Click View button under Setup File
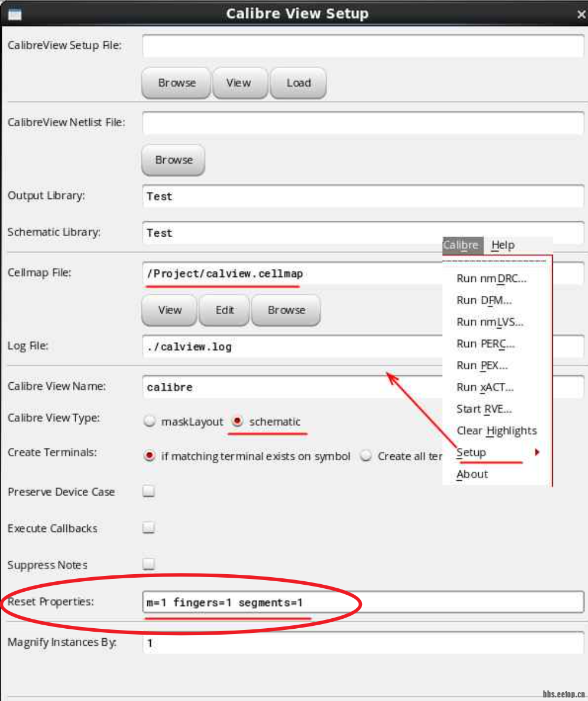588x701 pixels. [240, 83]
